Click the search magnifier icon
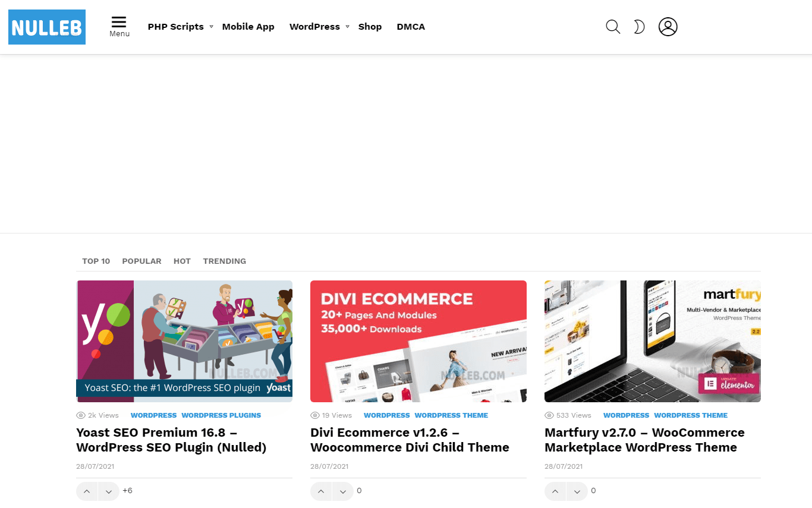 [613, 27]
